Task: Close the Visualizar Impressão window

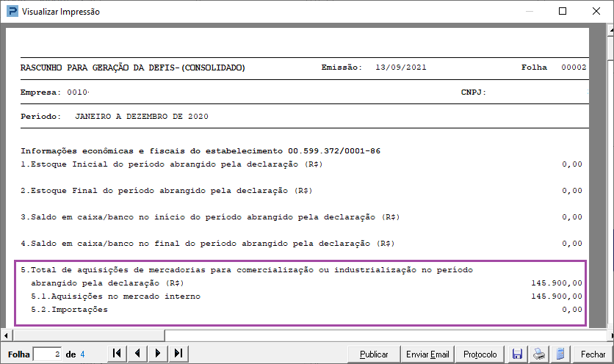Action: tap(596, 11)
